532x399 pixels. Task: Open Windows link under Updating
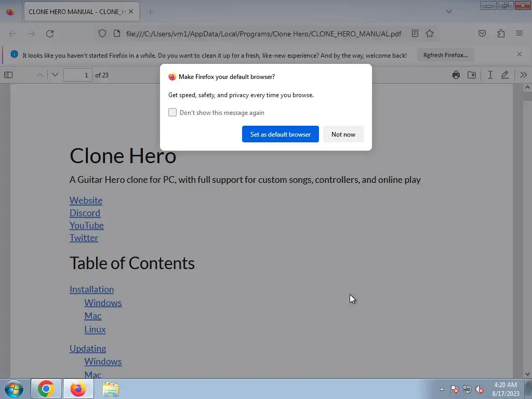pyautogui.click(x=103, y=362)
